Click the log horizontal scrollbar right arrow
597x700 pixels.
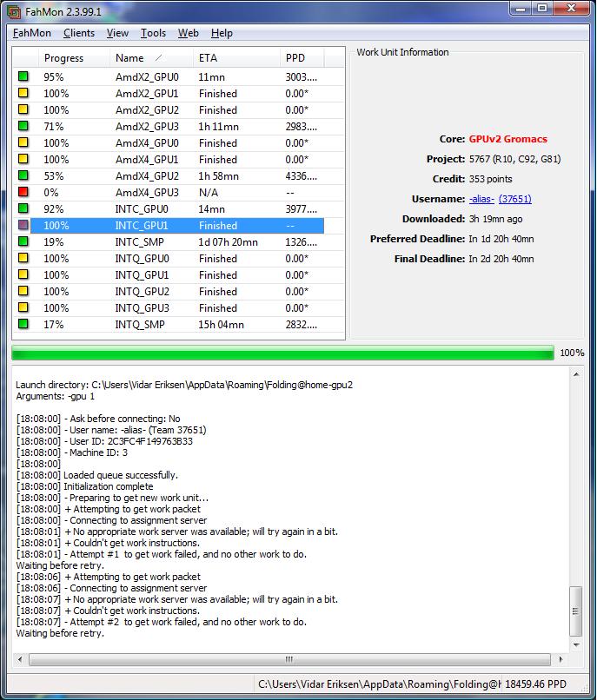click(x=561, y=659)
